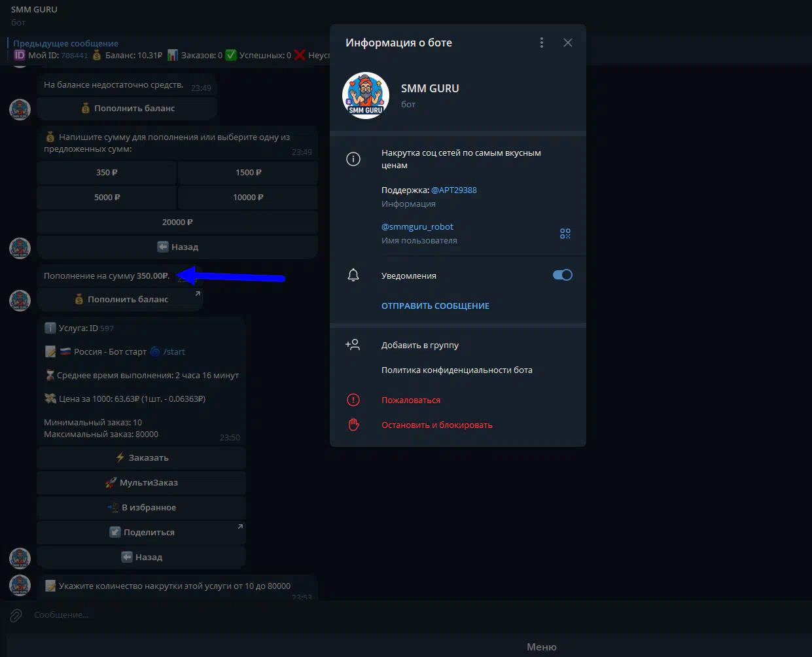Select Остановить и блокировать
812x657 pixels.
(x=437, y=425)
